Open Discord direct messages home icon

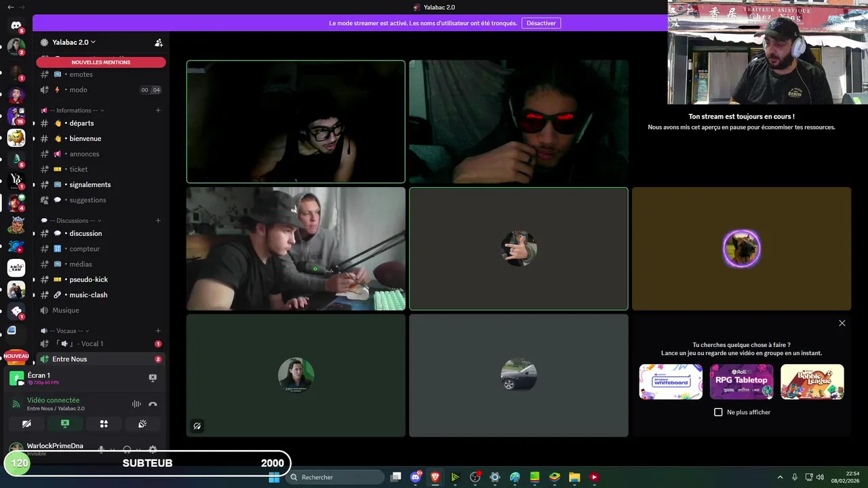16,26
